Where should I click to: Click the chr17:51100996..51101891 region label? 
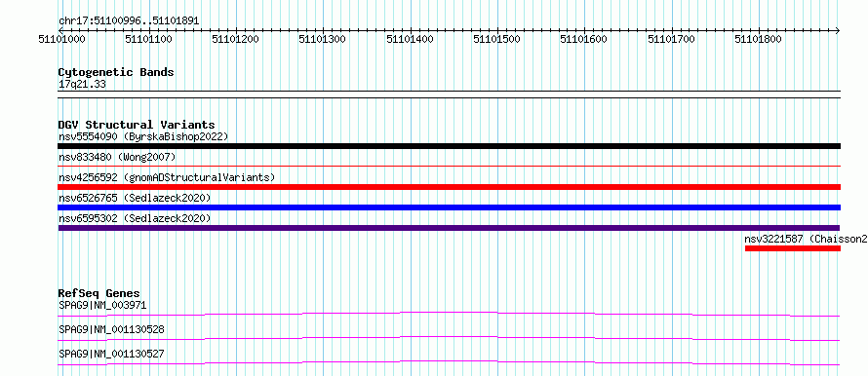pyautogui.click(x=129, y=21)
